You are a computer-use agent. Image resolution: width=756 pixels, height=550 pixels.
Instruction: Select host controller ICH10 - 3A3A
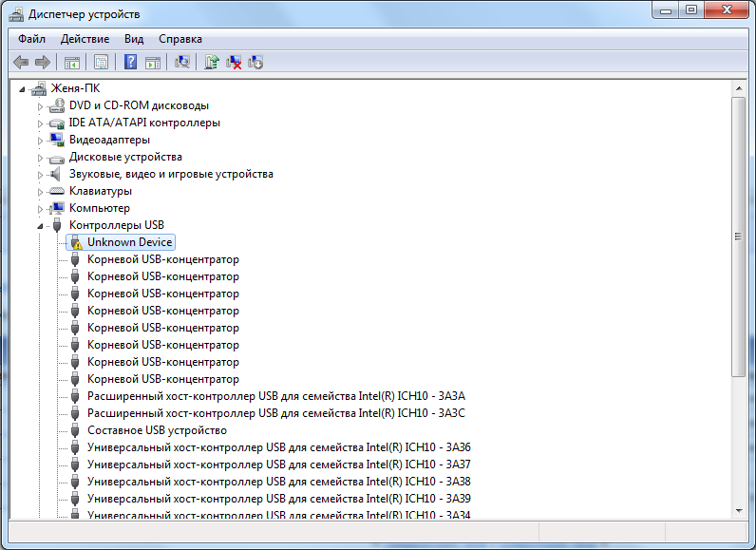coord(276,396)
